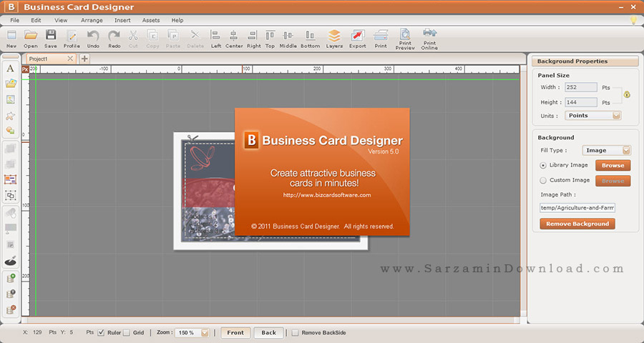Click the Delete toolbar icon
644x343 pixels.
[195, 39]
